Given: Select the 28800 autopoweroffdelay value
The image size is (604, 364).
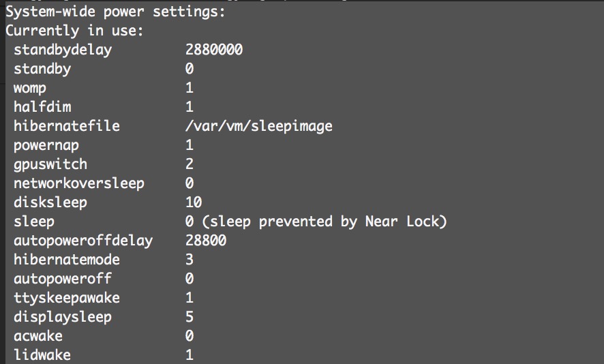Looking at the screenshot, I should tap(206, 241).
